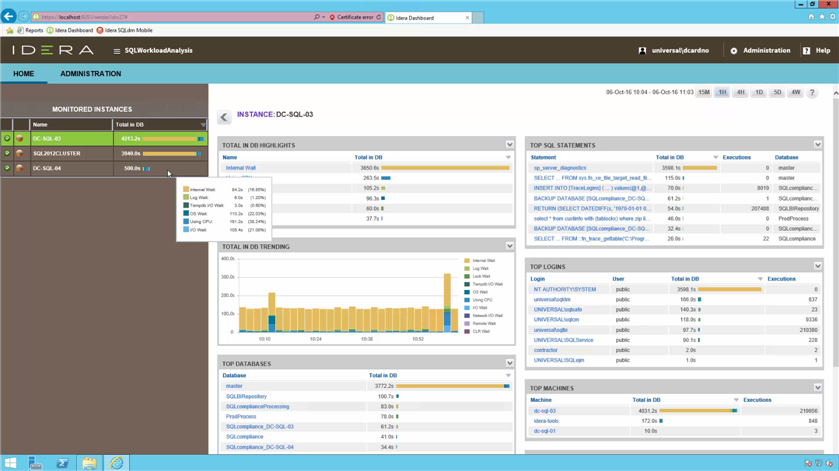Open the SQLBIRepository database link
The image size is (839, 471).
pos(246,396)
